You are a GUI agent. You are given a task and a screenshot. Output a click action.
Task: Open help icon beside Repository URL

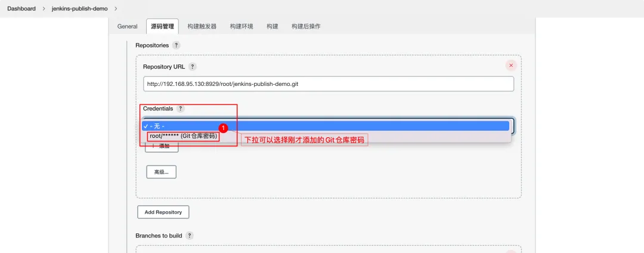click(x=193, y=67)
